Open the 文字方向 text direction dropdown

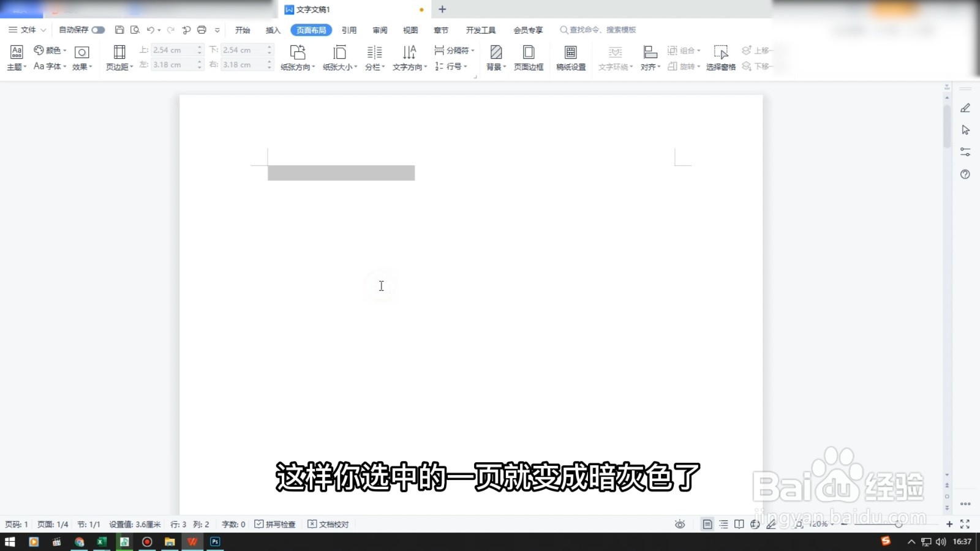[x=410, y=58]
